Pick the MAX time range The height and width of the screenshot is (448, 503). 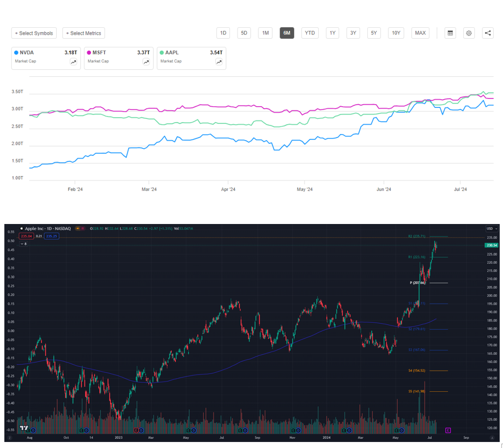pos(420,33)
